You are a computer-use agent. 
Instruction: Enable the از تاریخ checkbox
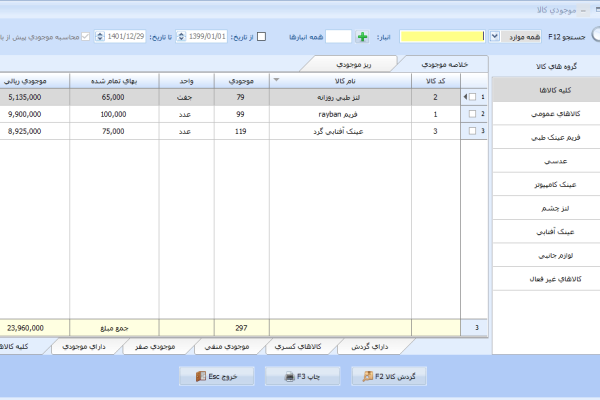point(261,36)
